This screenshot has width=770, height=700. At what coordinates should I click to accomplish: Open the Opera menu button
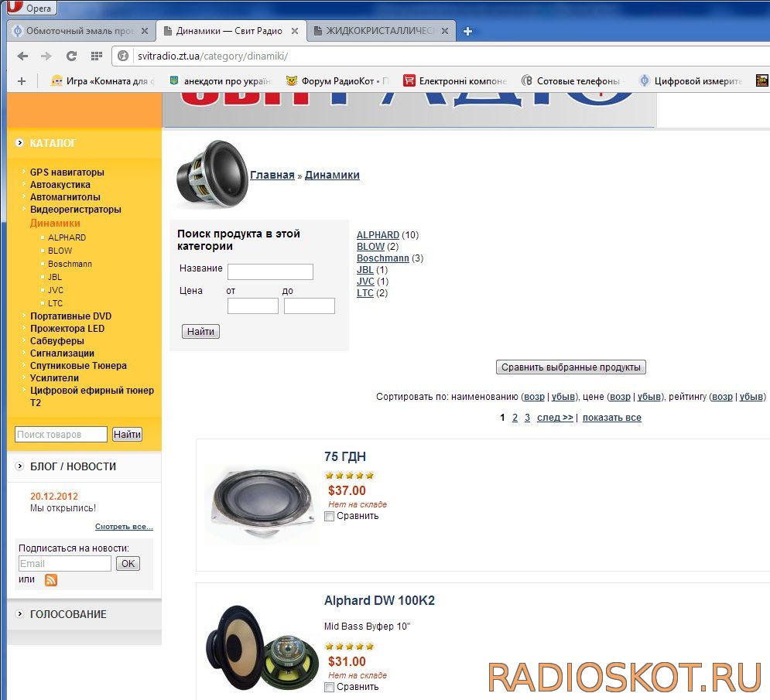click(33, 8)
